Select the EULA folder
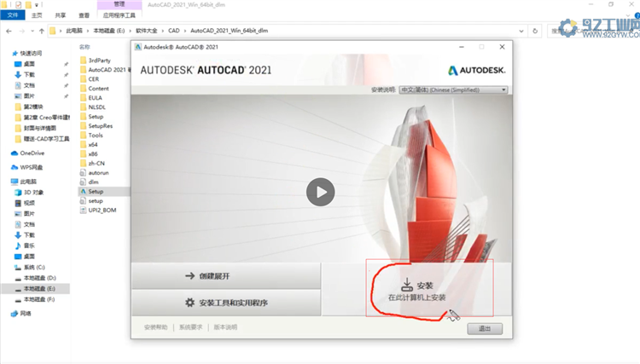The width and height of the screenshot is (640, 364). coord(95,98)
